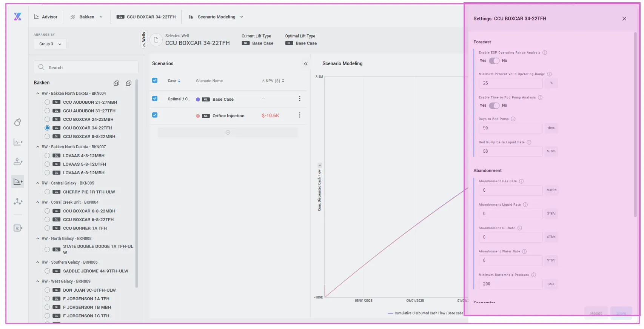Collapse RW - Corral Creek Unit - BKN004 group
Viewport: 644px width, 329px height.
coord(38,202)
